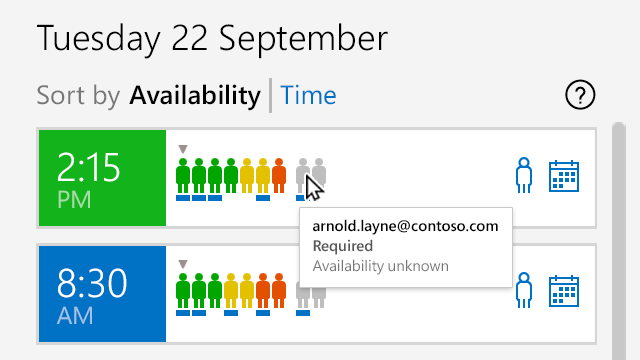Click person icon in 2:15 PM row
Viewport: 640px width, 360px height.
point(524,175)
